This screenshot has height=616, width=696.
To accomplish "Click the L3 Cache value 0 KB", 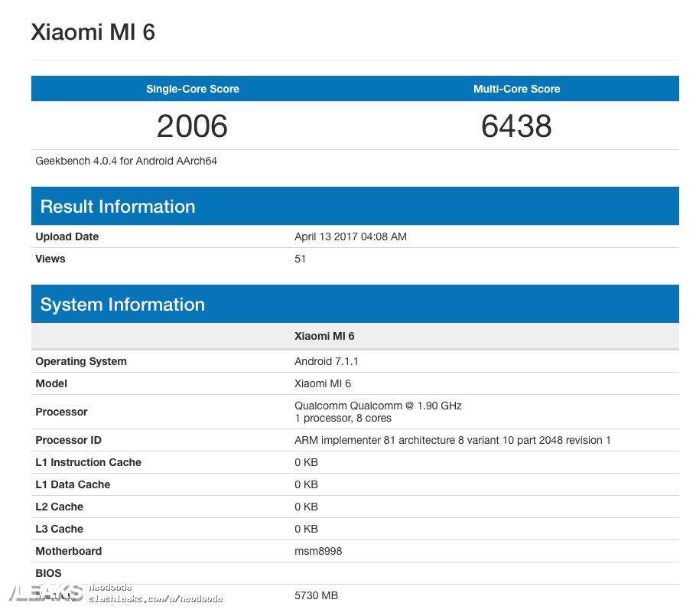I will pyautogui.click(x=305, y=529).
